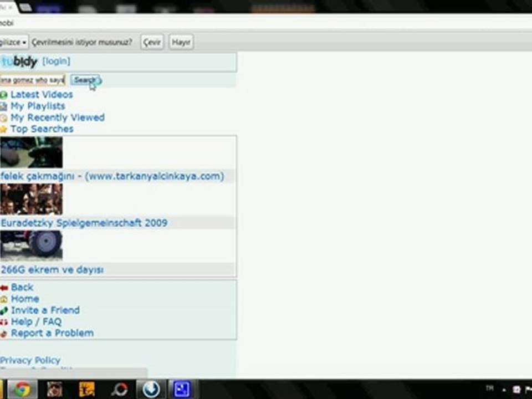
Task: Click the TR language indicator in tray
Action: (489, 388)
